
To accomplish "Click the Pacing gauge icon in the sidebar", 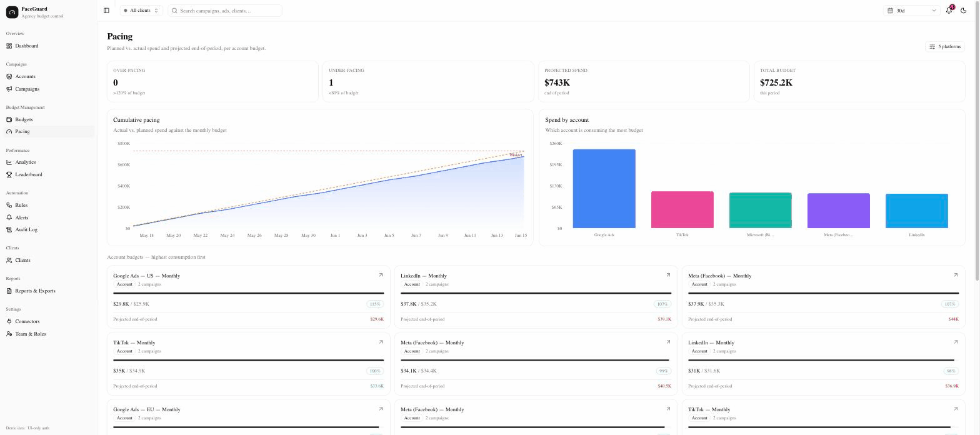I will point(9,132).
